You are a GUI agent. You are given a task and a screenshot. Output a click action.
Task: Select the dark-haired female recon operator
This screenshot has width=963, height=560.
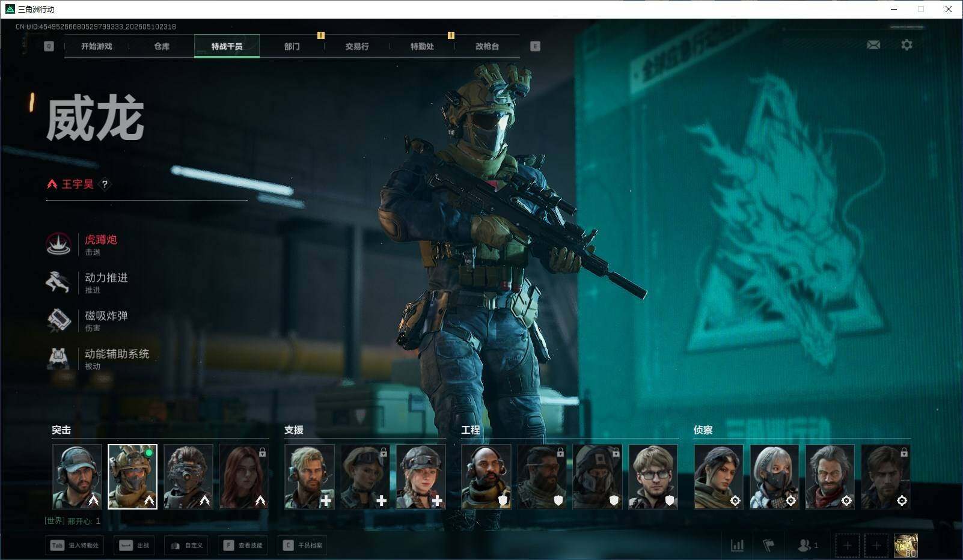[x=718, y=476]
